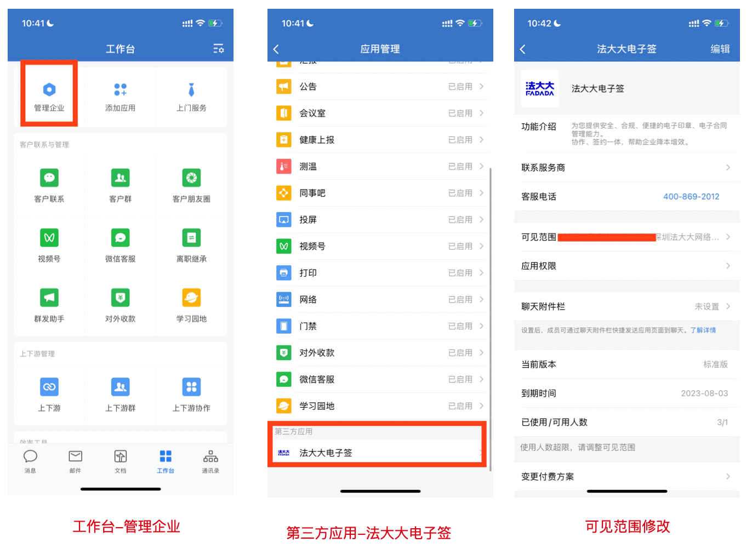The height and width of the screenshot is (560, 752).
Task: Go back from 法大大电子签 screen
Action: [x=523, y=49]
